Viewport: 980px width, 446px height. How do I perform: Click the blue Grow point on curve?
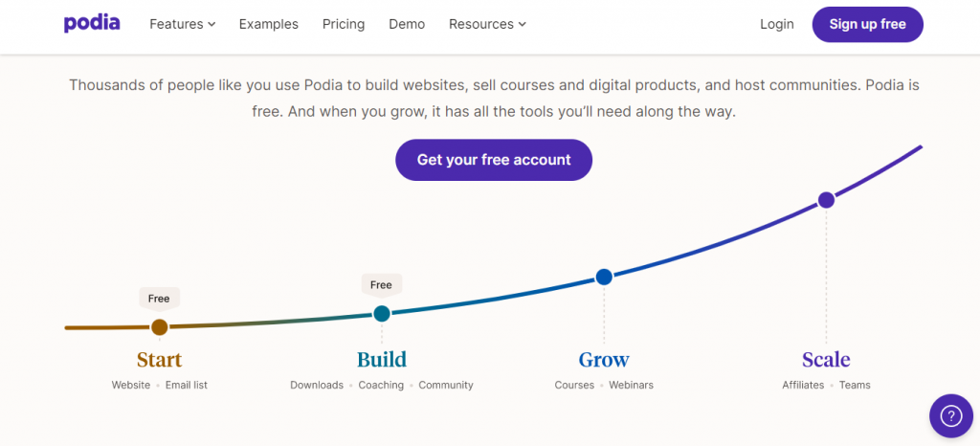(x=604, y=277)
